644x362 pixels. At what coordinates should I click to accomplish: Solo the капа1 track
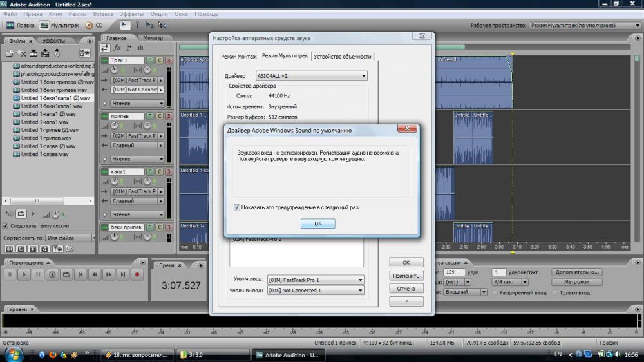point(159,172)
